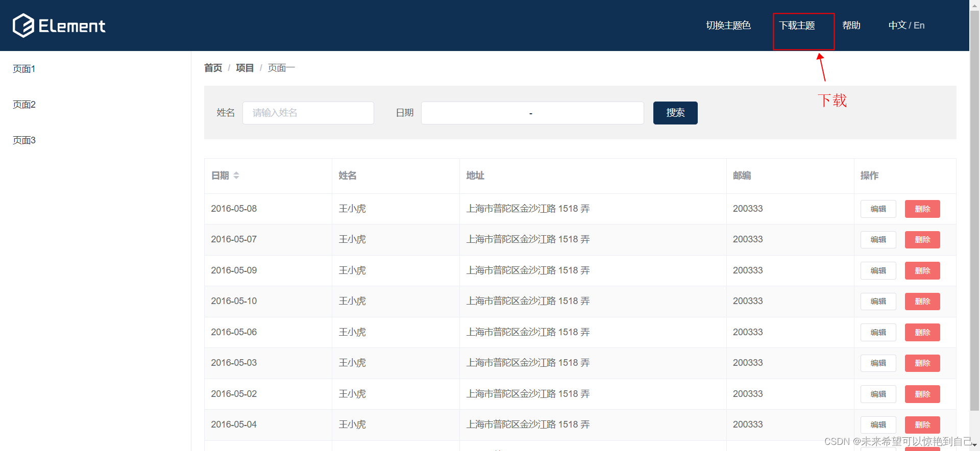Viewport: 980px width, 451px height.
Task: Open 切换主题色 in header
Action: pyautogui.click(x=728, y=26)
